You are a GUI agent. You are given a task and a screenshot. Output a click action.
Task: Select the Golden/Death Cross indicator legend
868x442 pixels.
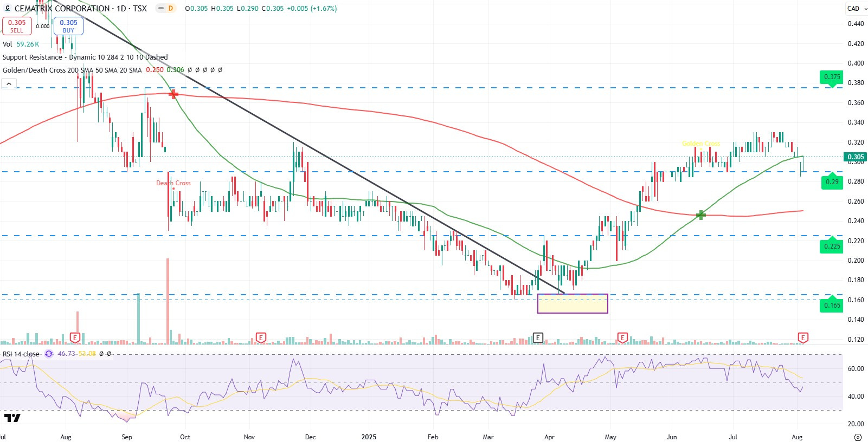coord(72,70)
